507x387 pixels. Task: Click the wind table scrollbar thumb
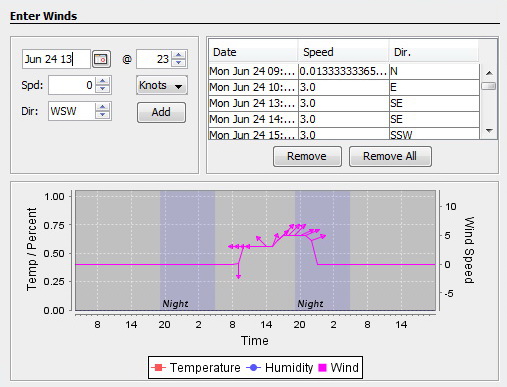pyautogui.click(x=489, y=86)
